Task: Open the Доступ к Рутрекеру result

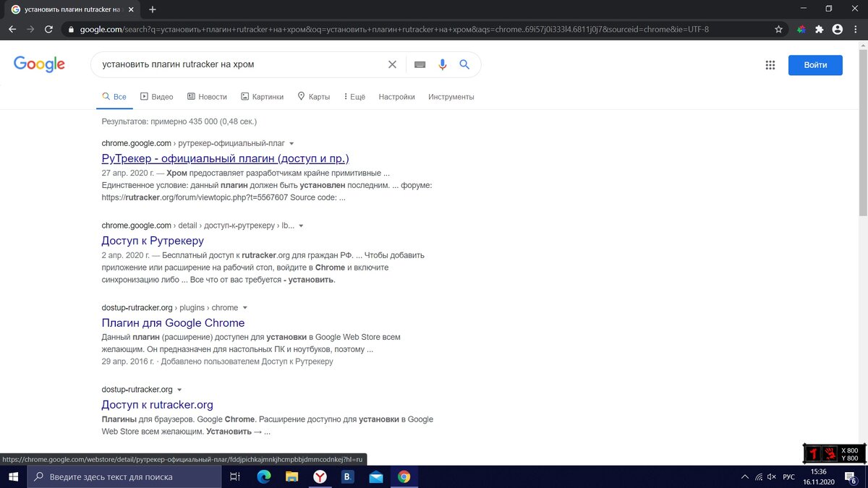Action: coord(153,241)
